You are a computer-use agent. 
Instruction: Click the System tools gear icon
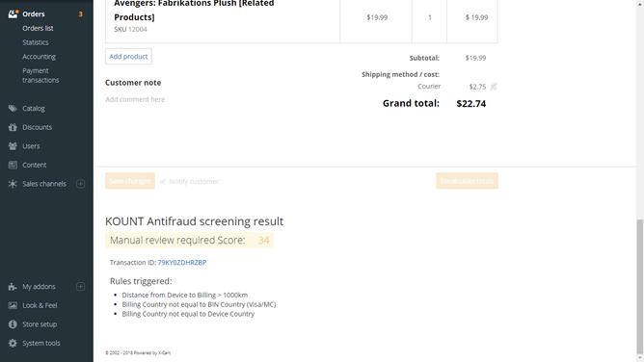tap(13, 343)
